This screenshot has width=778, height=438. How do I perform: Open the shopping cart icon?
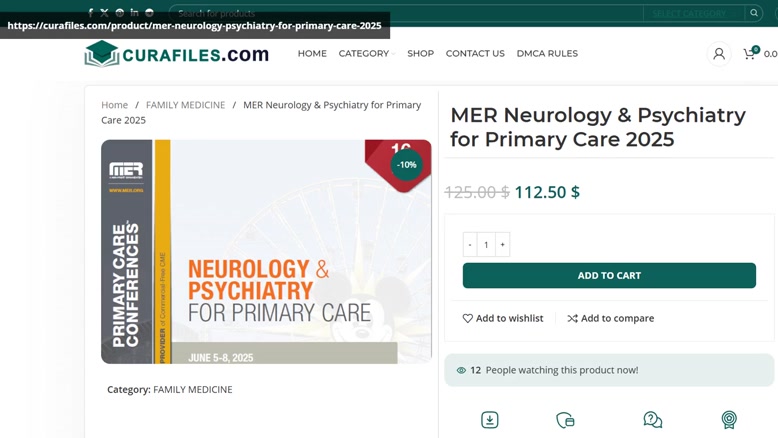749,54
